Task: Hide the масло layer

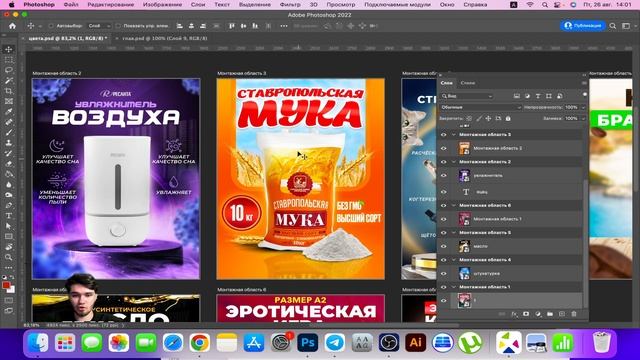Action: 444,246
